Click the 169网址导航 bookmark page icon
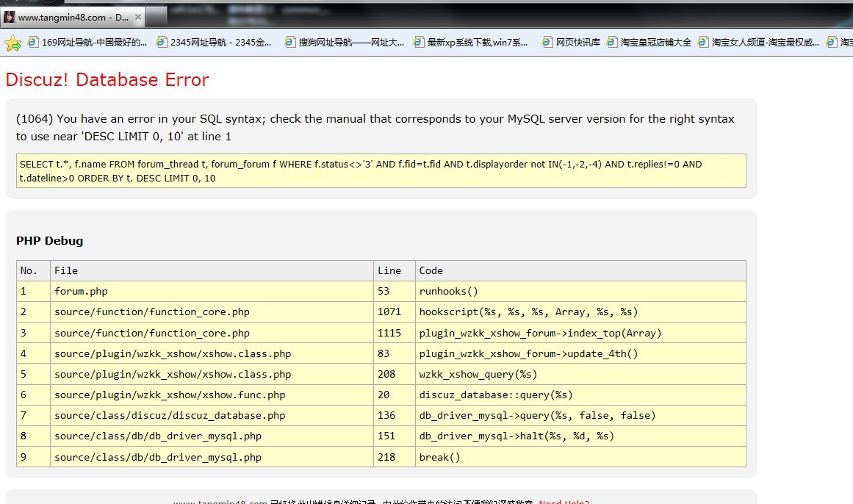 click(x=33, y=42)
